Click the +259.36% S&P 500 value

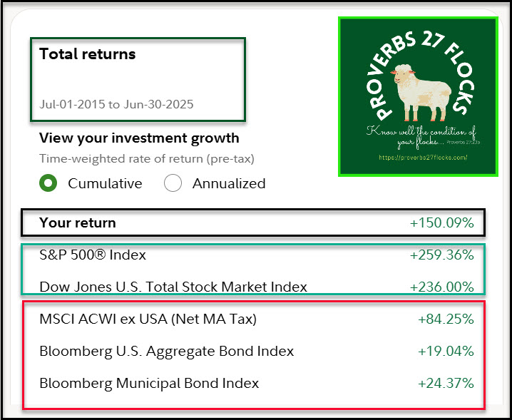(441, 255)
